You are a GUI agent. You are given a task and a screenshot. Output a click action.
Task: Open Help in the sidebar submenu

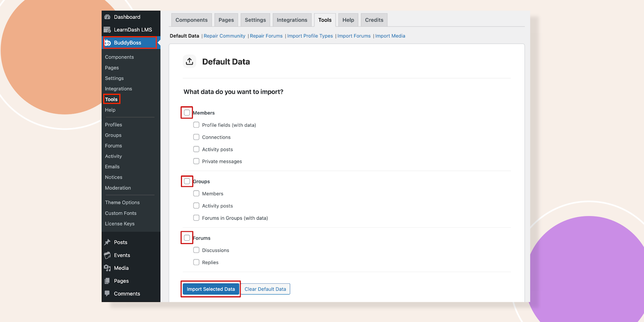[110, 110]
